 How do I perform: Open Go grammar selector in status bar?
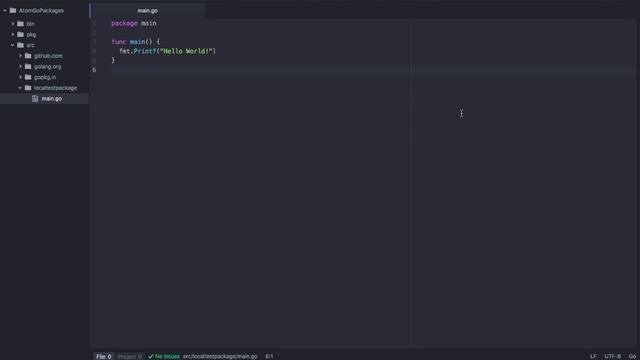632,356
